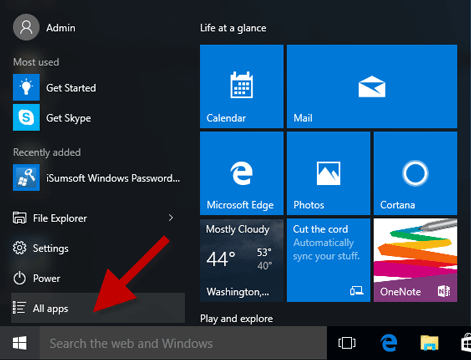471x360 pixels.
Task: Click the Play and explore heading
Action: 236,319
